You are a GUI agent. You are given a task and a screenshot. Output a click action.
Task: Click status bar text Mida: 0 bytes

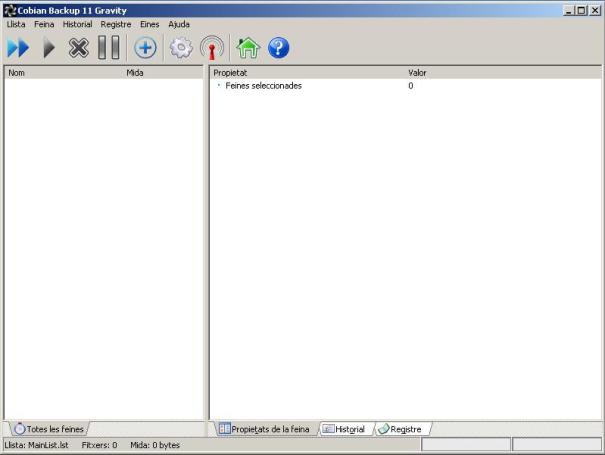coord(155,445)
